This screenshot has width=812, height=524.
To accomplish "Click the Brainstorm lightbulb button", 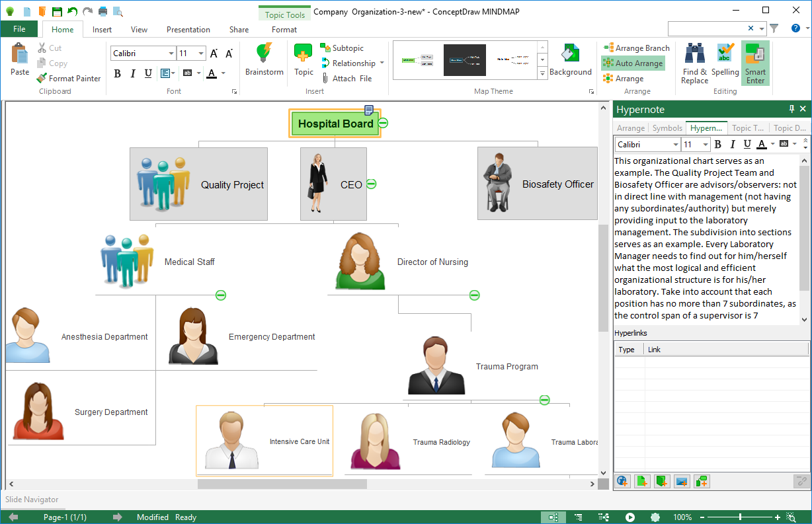I will [264, 60].
